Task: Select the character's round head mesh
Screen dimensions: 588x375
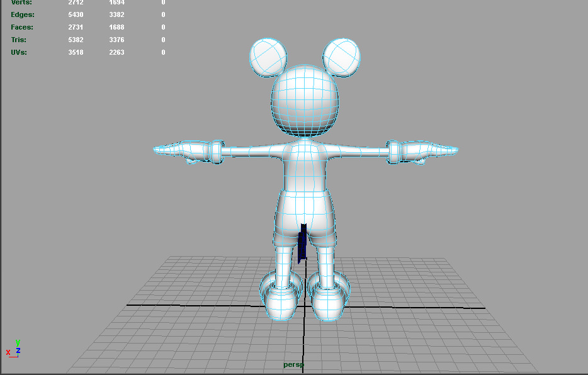Action: pos(305,101)
